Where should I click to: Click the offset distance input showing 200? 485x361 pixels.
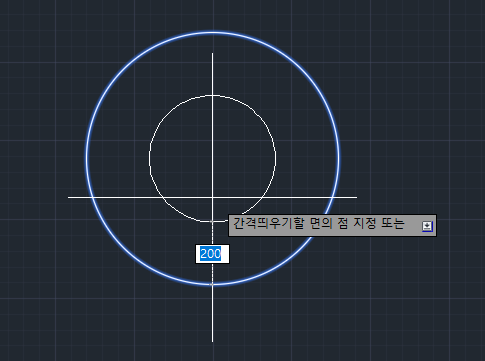(212, 254)
